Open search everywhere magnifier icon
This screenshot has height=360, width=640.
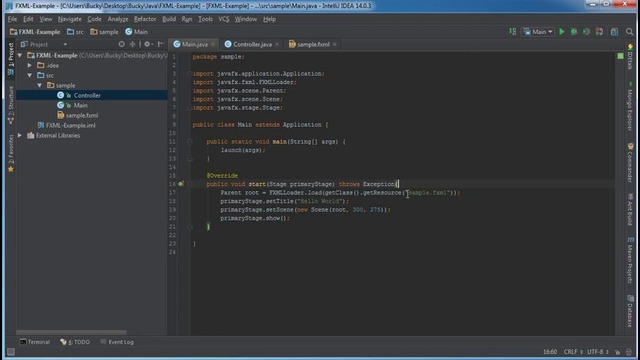(629, 32)
